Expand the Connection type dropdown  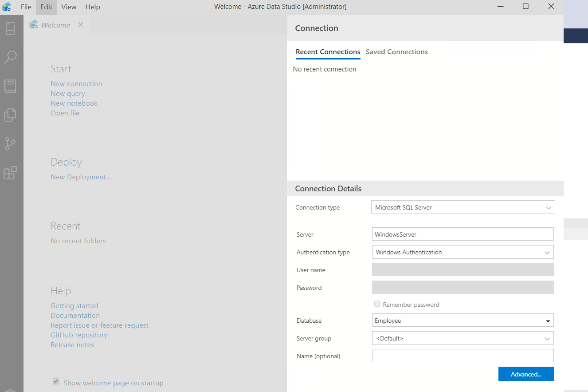coord(463,207)
